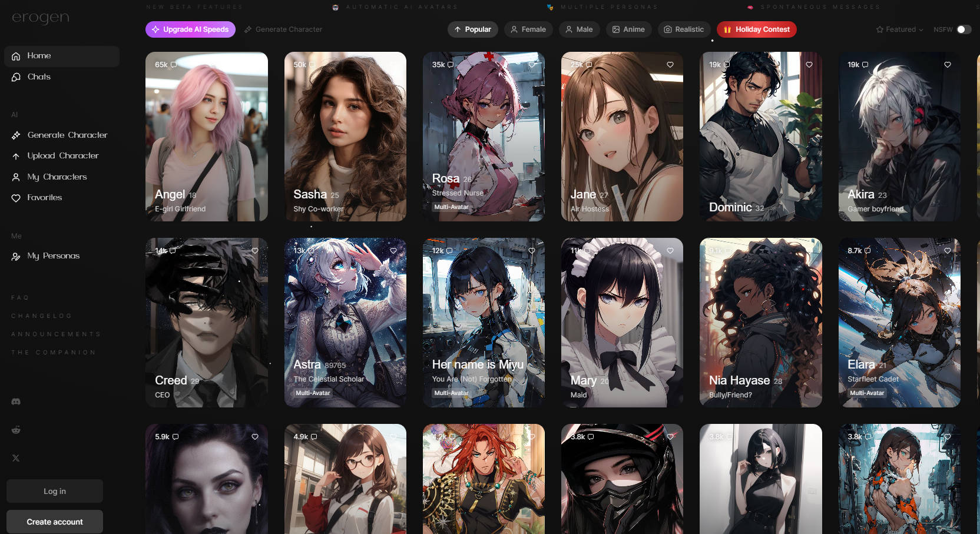Open the Discord community icon

pos(16,401)
